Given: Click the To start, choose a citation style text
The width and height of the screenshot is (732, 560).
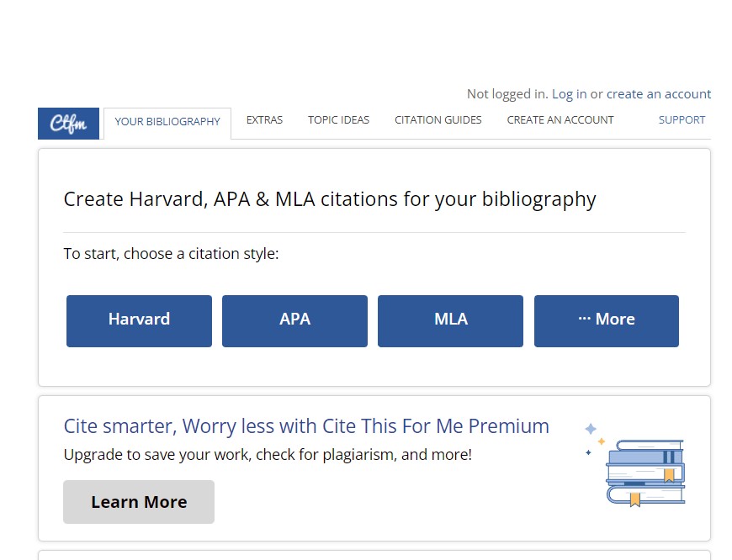Looking at the screenshot, I should click(171, 254).
